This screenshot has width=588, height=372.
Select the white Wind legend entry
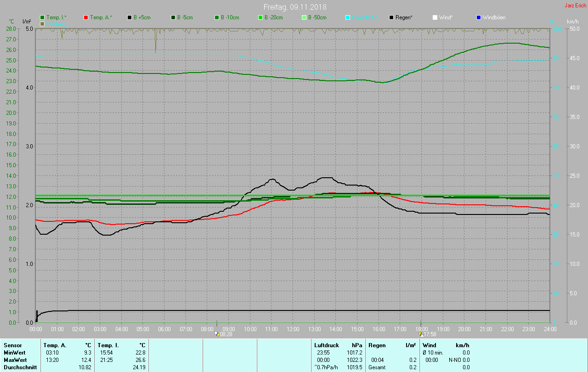(x=442, y=17)
